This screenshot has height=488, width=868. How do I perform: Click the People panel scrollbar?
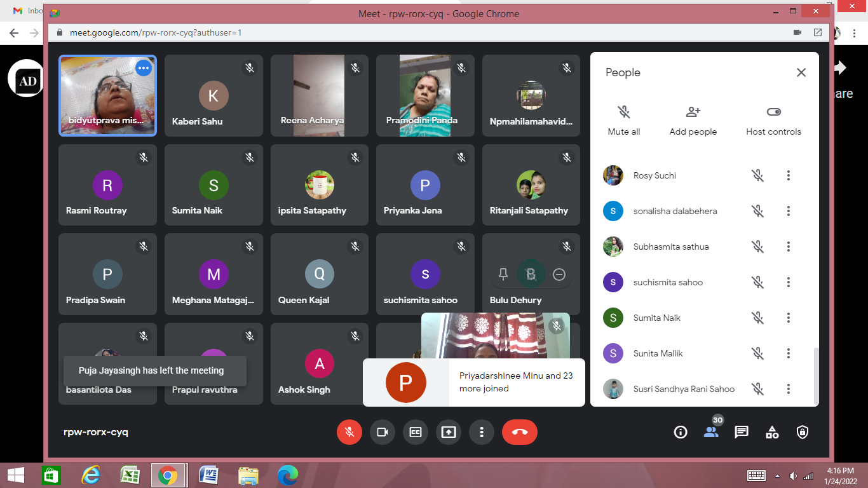coord(816,375)
